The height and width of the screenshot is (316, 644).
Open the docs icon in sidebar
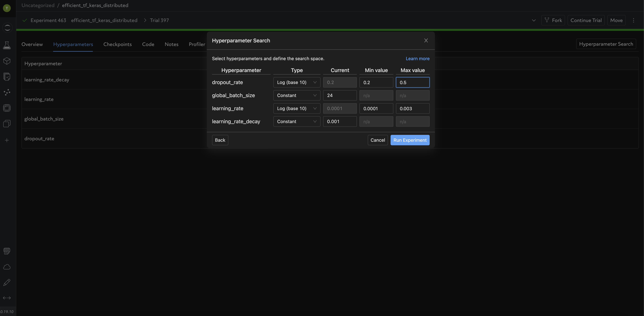(x=7, y=251)
